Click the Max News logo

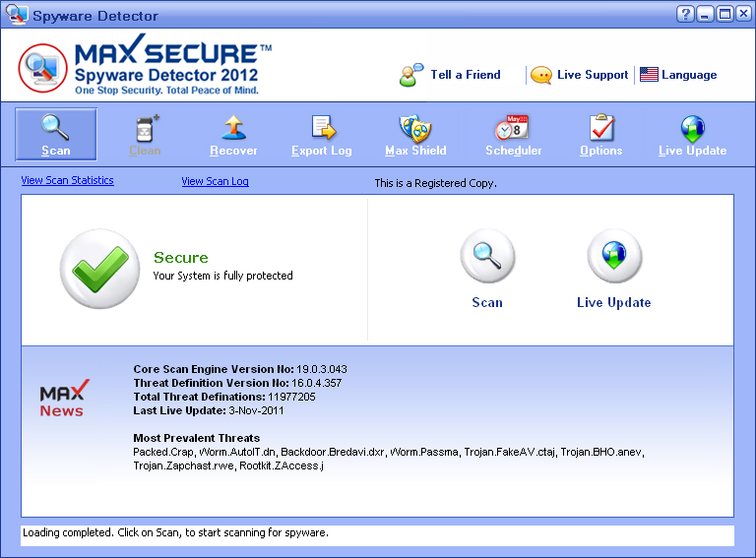tap(63, 398)
